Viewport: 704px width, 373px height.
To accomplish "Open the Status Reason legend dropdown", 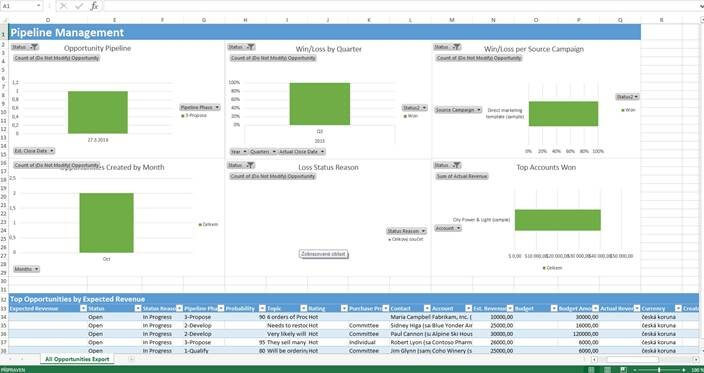I will [406, 231].
